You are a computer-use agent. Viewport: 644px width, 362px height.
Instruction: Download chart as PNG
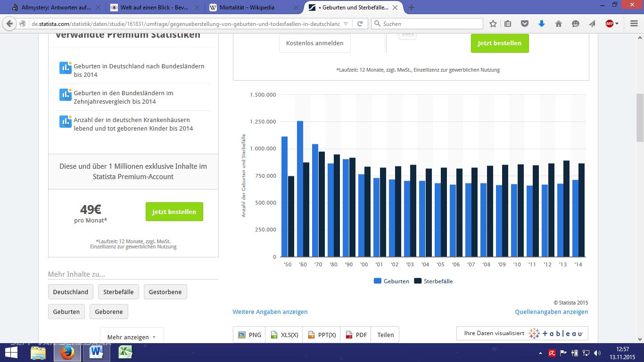[249, 335]
